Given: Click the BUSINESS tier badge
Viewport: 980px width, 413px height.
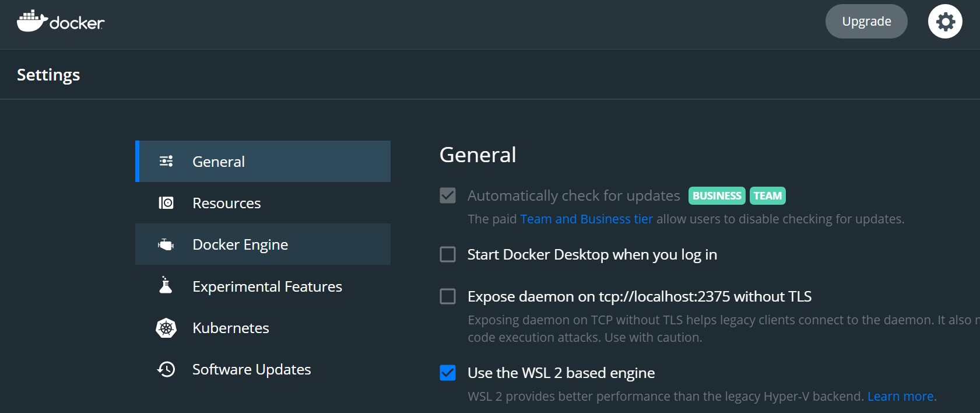Looking at the screenshot, I should [x=716, y=196].
